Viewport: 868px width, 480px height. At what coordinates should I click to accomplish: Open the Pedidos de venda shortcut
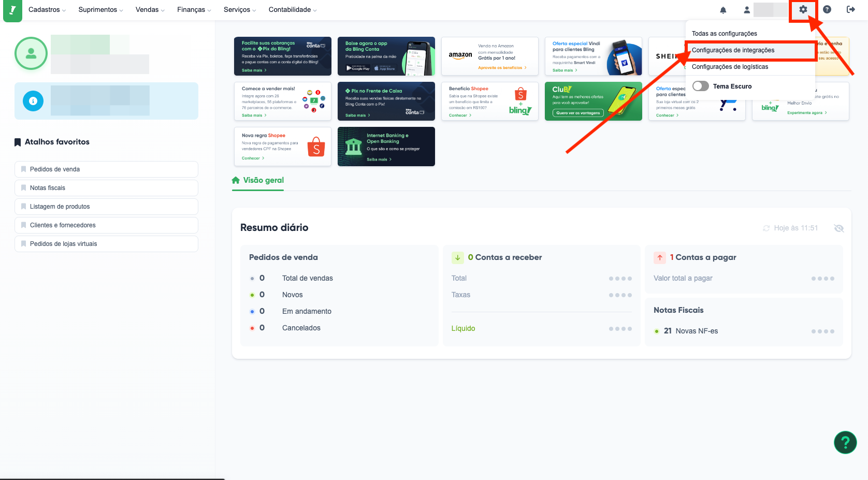tap(106, 169)
